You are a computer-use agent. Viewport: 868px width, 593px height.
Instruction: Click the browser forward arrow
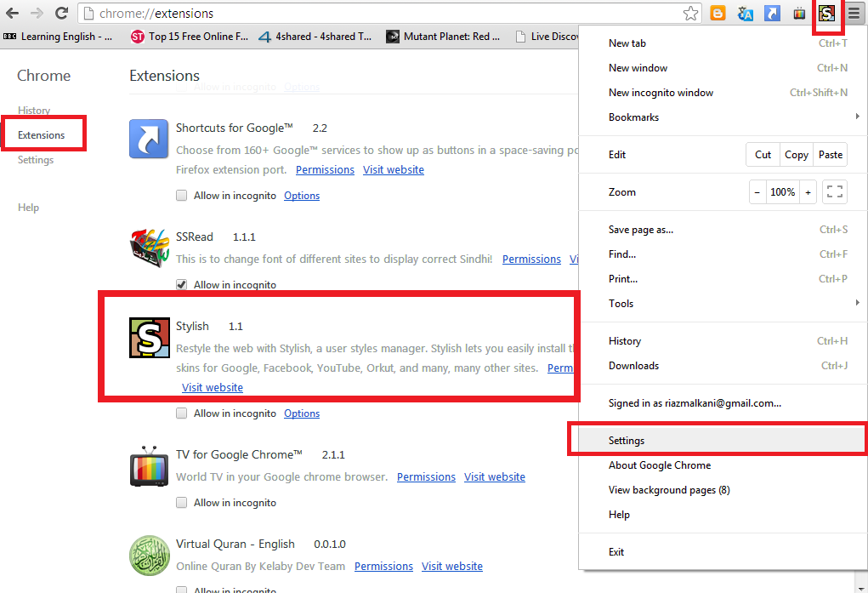(37, 14)
